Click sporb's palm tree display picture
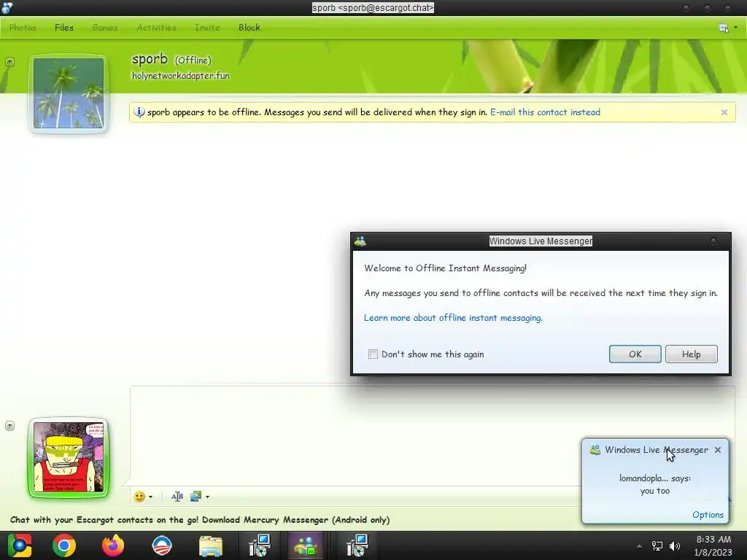The height and width of the screenshot is (560, 747). (x=69, y=93)
